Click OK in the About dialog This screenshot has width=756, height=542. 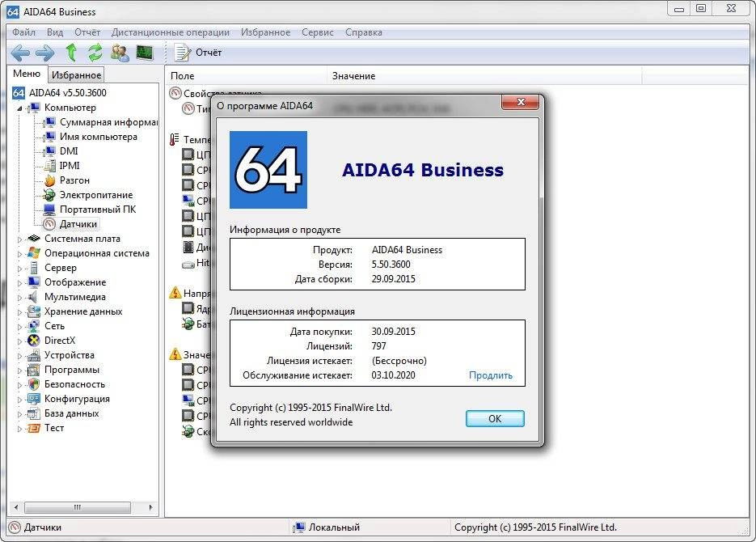[495, 418]
